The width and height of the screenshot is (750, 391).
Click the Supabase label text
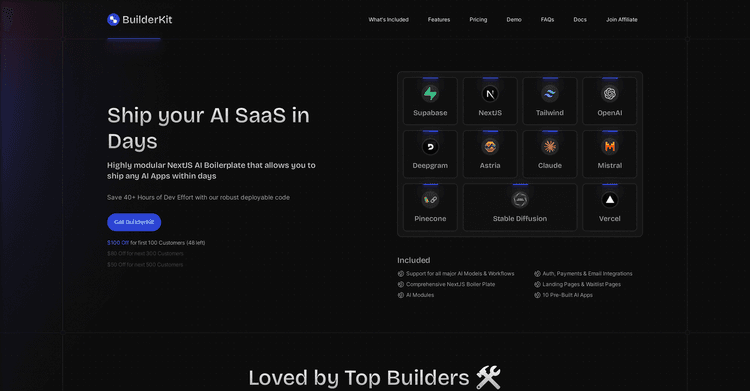tap(430, 113)
